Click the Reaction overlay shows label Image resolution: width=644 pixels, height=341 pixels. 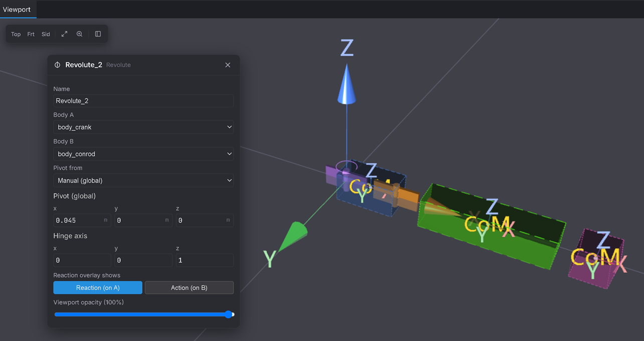(x=87, y=275)
